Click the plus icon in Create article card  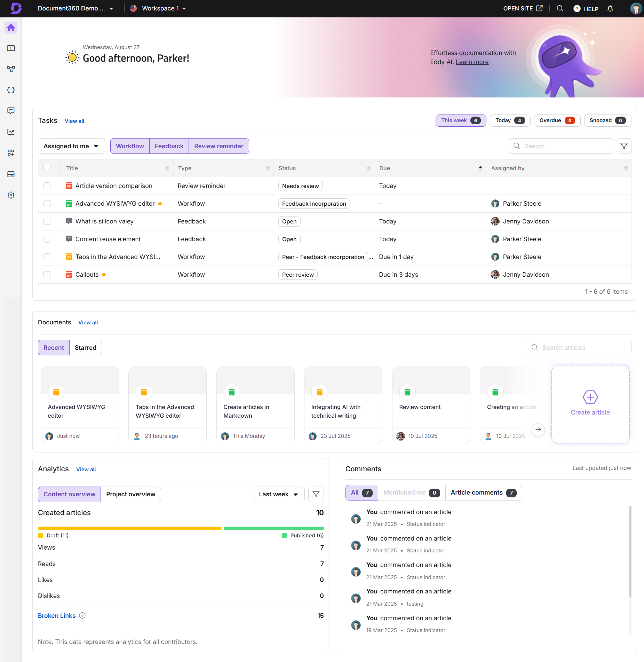pos(590,397)
